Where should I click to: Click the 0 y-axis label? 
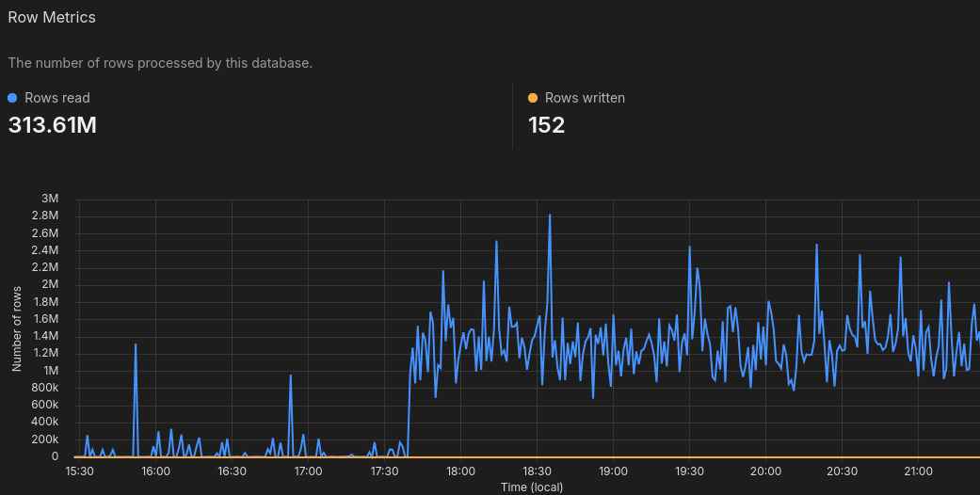coord(55,456)
